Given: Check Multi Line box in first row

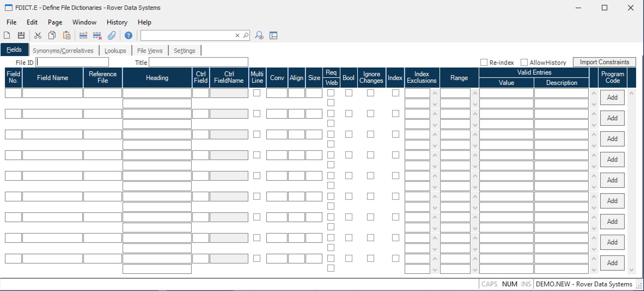Looking at the screenshot, I should click(257, 93).
